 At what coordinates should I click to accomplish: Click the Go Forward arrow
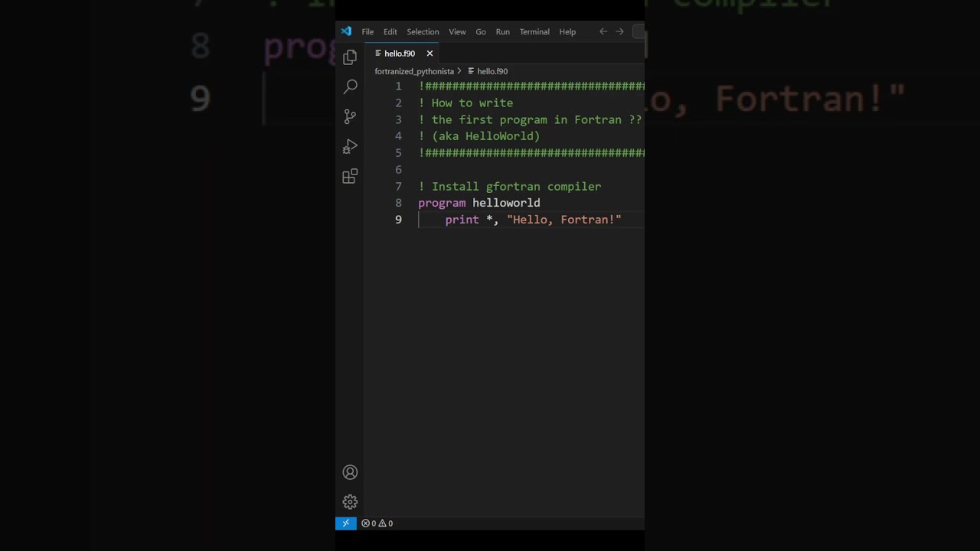click(619, 31)
